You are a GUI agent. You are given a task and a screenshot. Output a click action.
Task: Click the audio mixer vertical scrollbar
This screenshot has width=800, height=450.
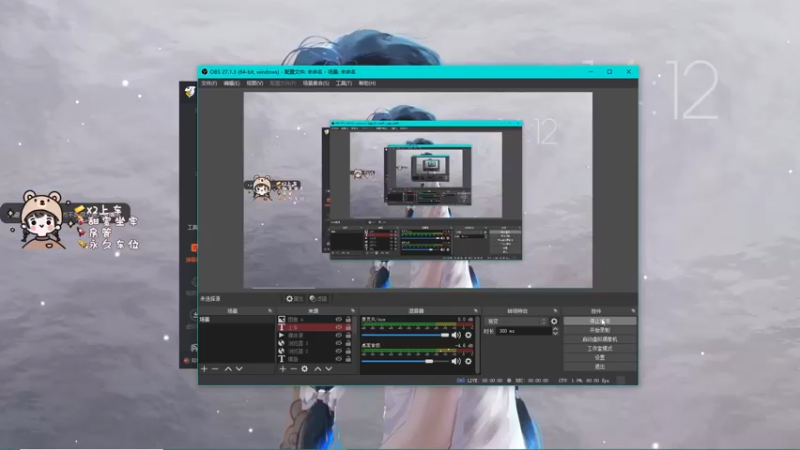[x=478, y=345]
